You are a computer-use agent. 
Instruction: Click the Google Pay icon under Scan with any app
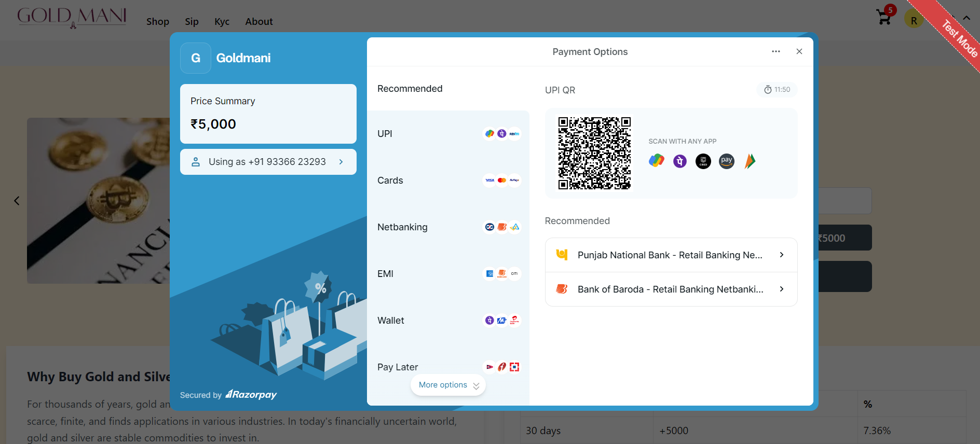(657, 161)
